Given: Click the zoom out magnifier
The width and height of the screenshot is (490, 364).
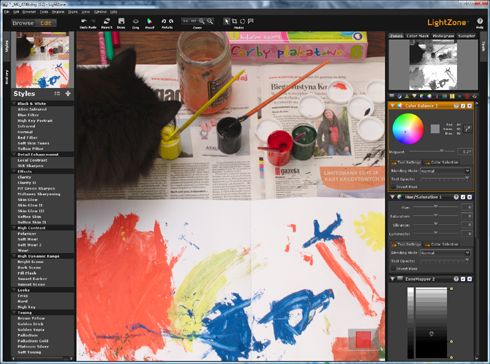Looking at the screenshot, I should coord(210,21).
